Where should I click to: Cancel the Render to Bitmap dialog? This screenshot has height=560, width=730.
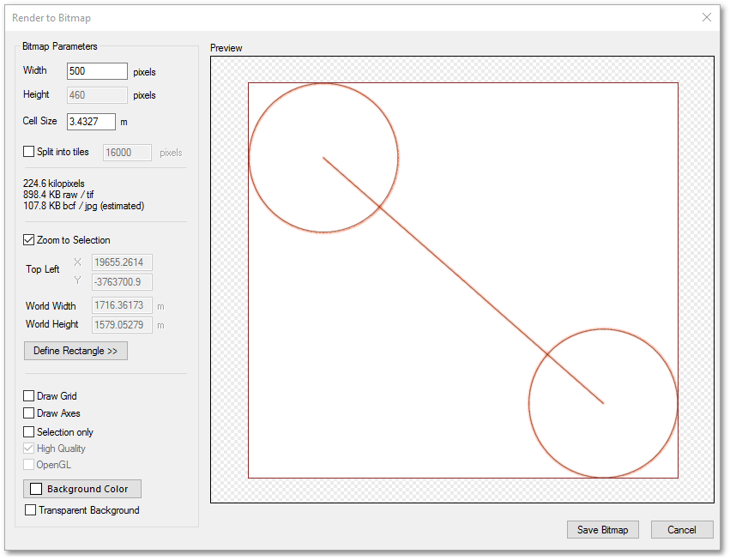click(x=682, y=530)
